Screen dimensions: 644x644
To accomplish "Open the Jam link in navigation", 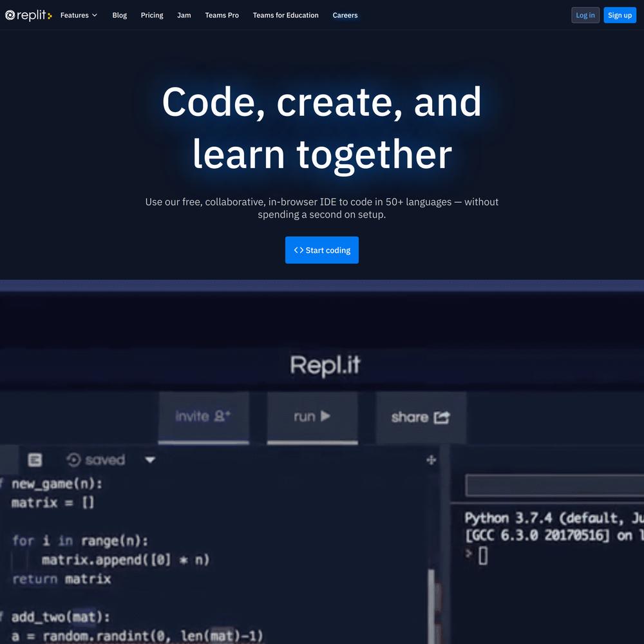I will [184, 15].
